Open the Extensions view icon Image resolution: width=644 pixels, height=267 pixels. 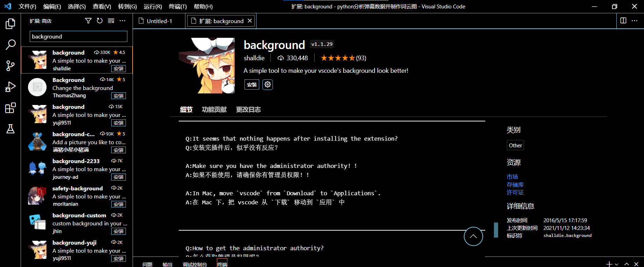(10, 108)
